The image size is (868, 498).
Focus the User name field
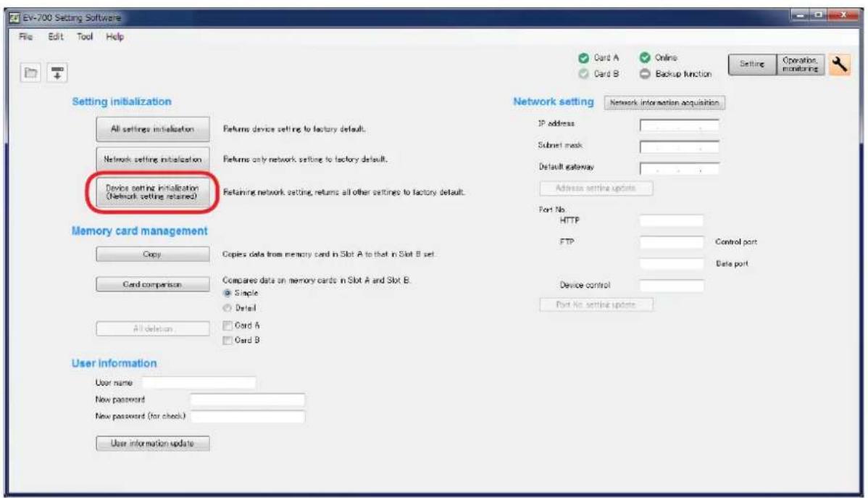[199, 382]
